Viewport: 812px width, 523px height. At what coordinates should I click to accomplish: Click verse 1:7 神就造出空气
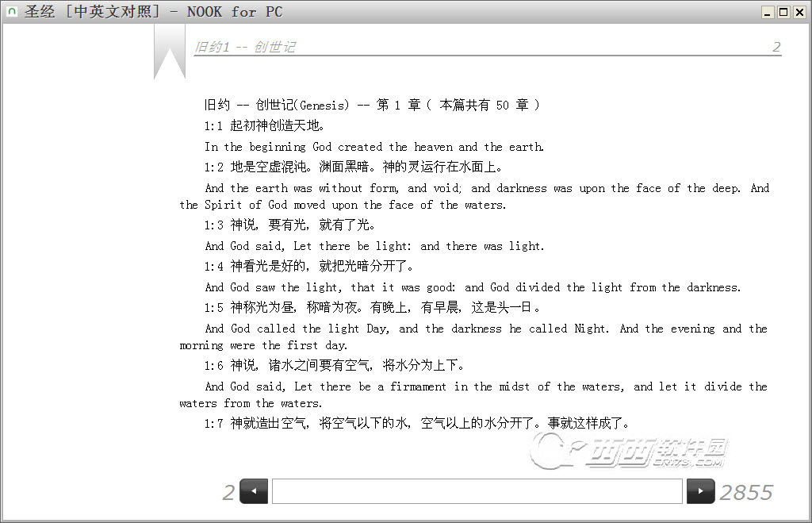click(417, 424)
